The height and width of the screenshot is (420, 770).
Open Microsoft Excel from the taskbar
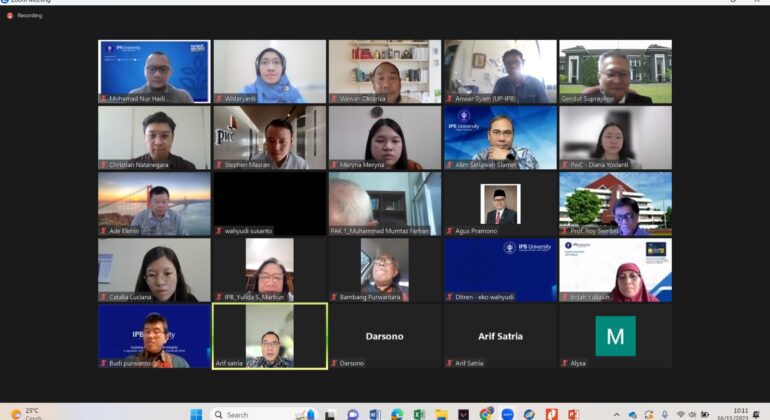(x=419, y=415)
